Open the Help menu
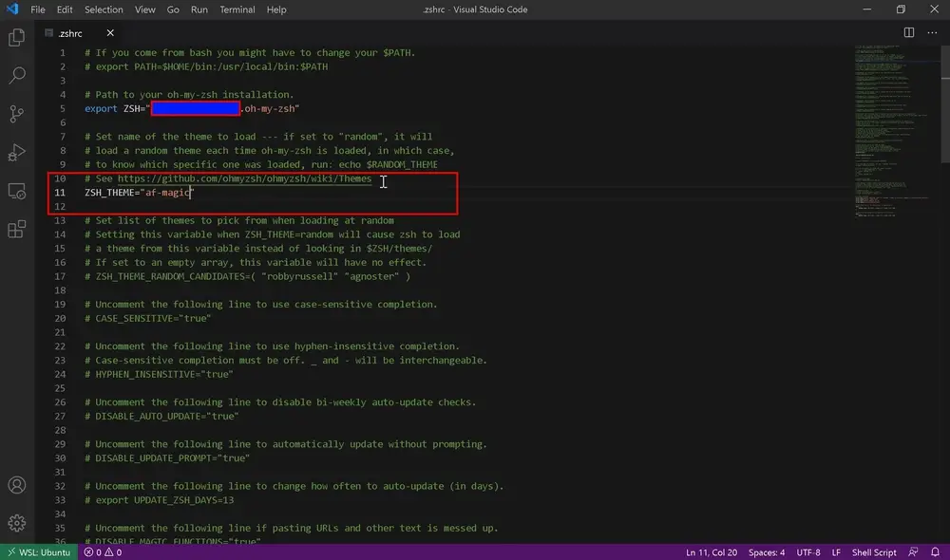Image resolution: width=950 pixels, height=560 pixels. (276, 9)
